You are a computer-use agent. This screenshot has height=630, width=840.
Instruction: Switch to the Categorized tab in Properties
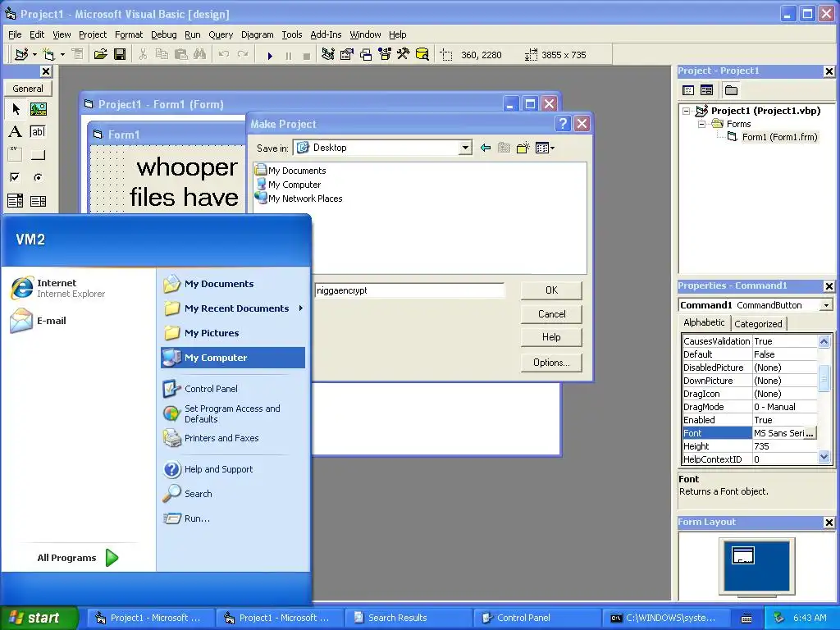click(758, 323)
